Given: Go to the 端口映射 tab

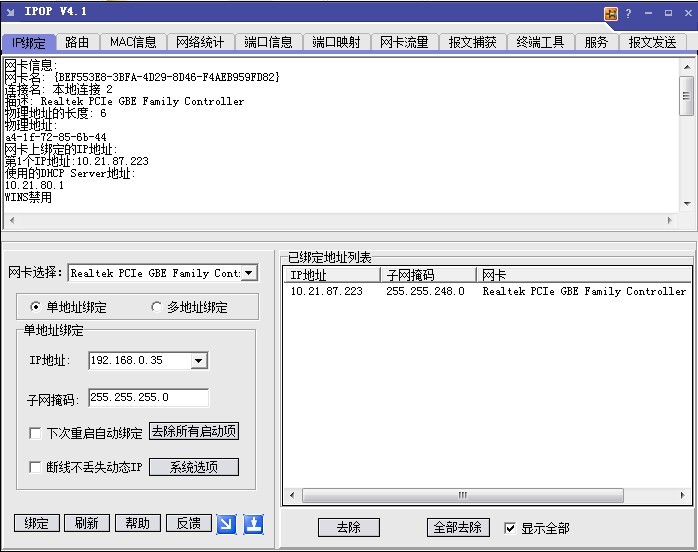Looking at the screenshot, I should pos(336,42).
